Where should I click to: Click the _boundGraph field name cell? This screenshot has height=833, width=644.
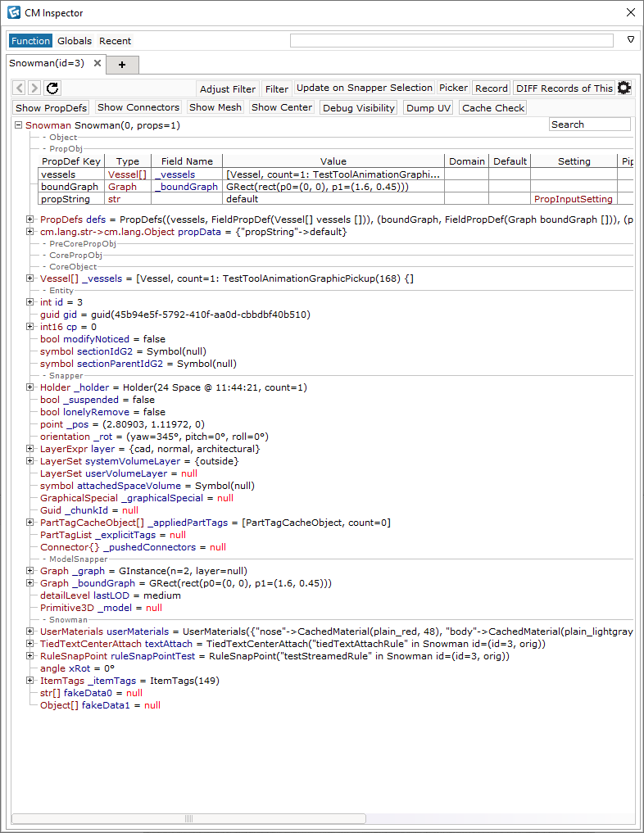coord(187,187)
